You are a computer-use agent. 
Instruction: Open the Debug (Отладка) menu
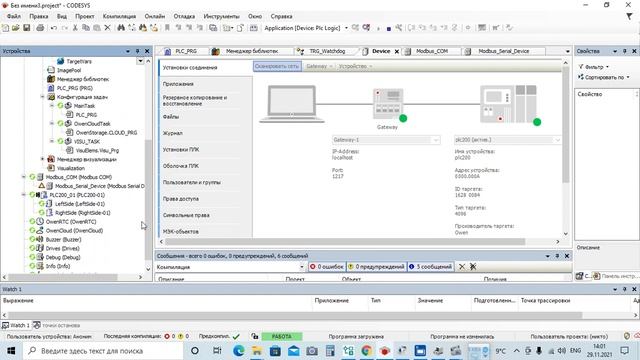(x=184, y=16)
